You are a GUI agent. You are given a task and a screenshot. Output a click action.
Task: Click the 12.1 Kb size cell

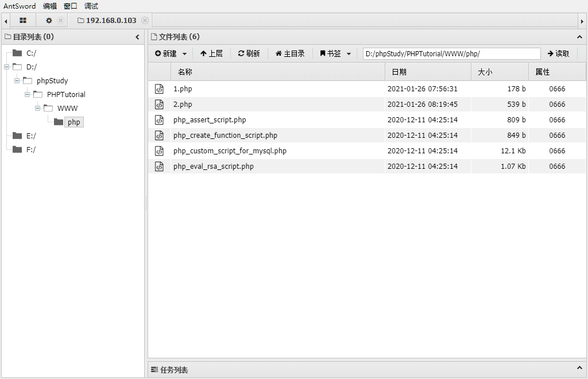point(513,151)
